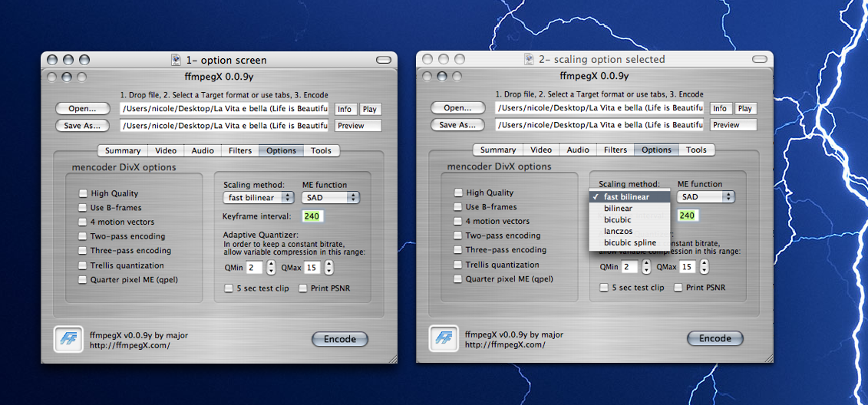Toggle Quarter pixel ME (qpel) in right window

coord(458,279)
